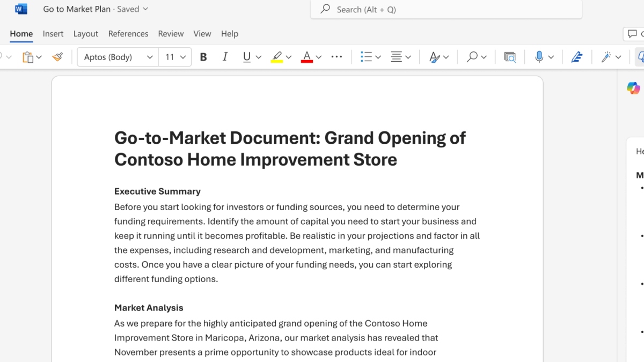Expand dictation options arrow

[x=551, y=57]
